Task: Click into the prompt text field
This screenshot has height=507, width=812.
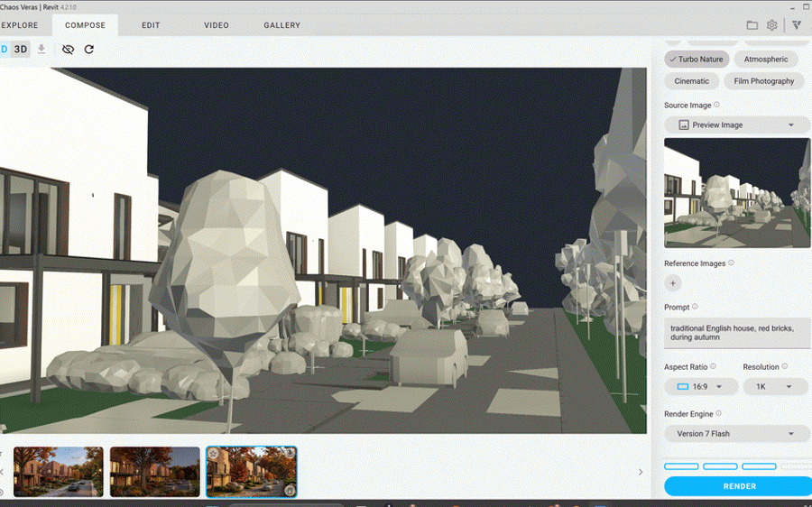Action: click(x=737, y=333)
